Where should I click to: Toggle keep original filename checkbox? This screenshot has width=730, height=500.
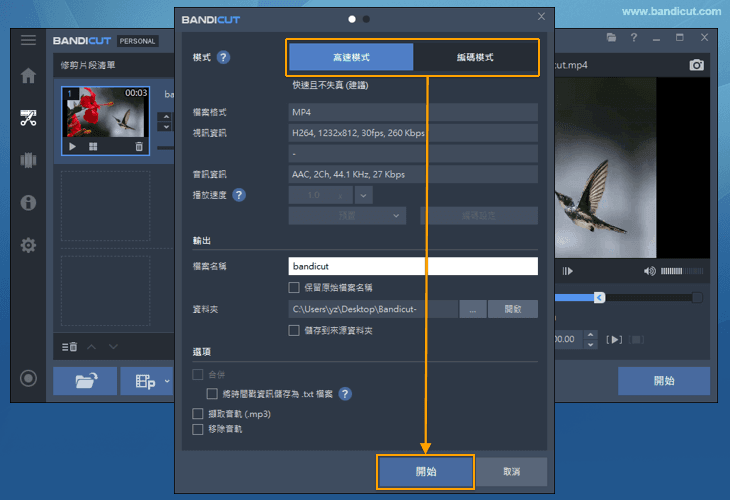pyautogui.click(x=294, y=287)
